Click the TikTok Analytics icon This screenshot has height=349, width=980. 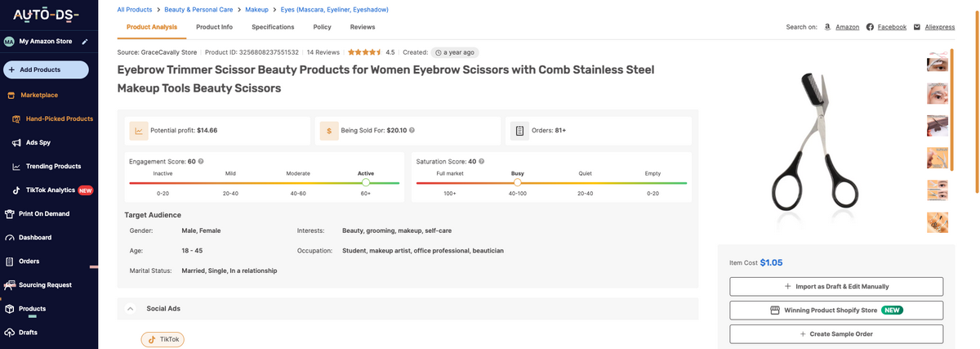coord(16,190)
